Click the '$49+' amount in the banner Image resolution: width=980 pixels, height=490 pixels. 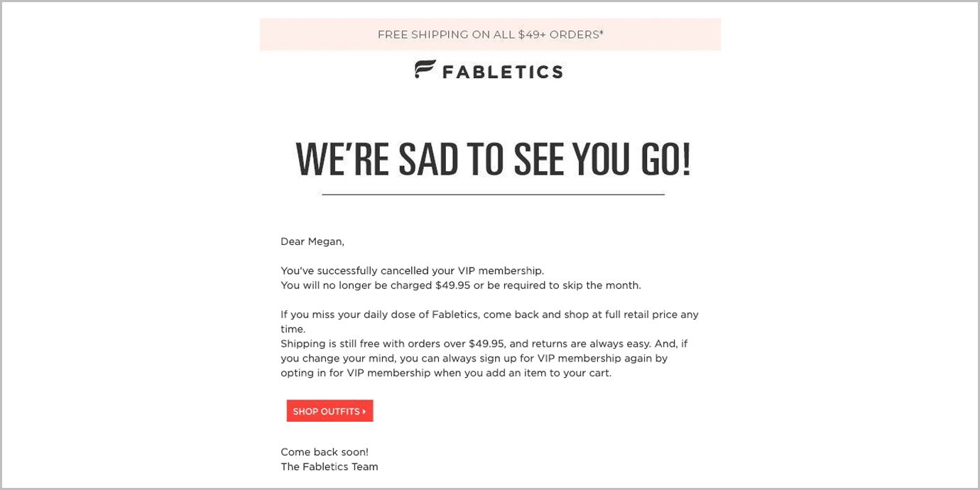click(x=530, y=34)
